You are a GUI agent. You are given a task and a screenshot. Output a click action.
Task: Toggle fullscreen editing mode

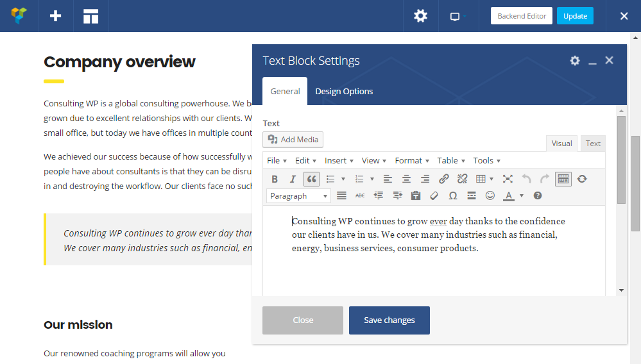(508, 179)
